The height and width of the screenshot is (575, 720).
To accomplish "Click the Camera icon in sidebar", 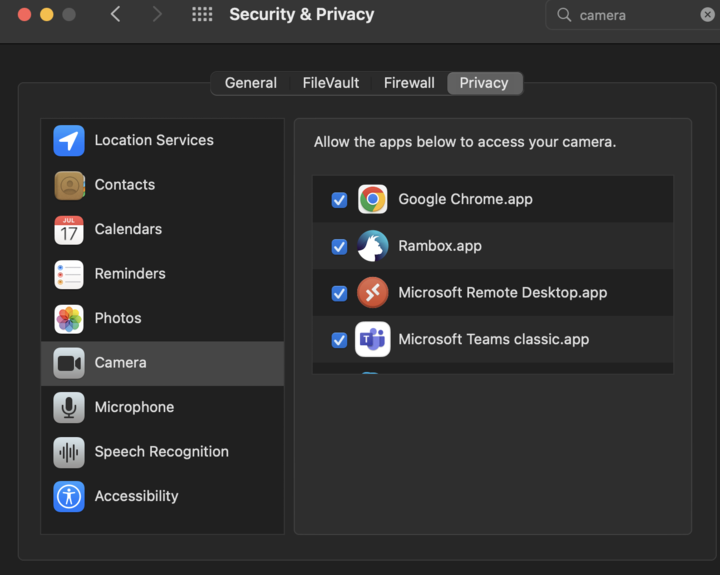I will [x=69, y=363].
